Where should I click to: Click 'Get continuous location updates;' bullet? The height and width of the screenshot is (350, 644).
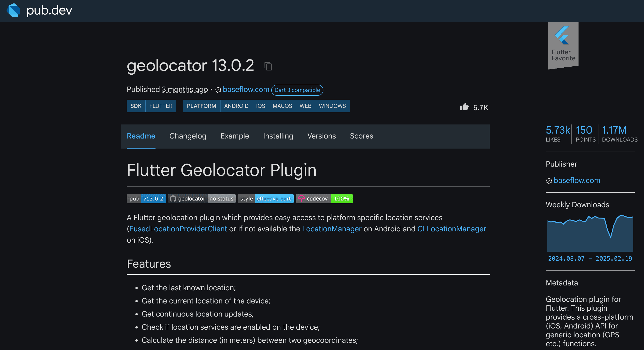[x=198, y=314]
